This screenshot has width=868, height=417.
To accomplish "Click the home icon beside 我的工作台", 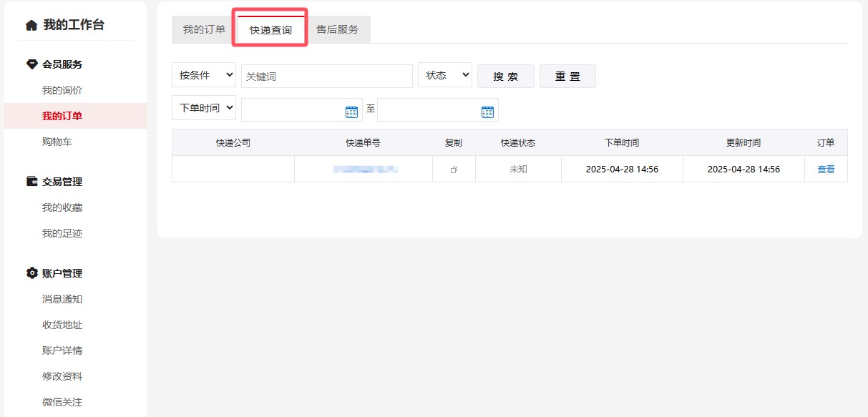I will coord(31,25).
